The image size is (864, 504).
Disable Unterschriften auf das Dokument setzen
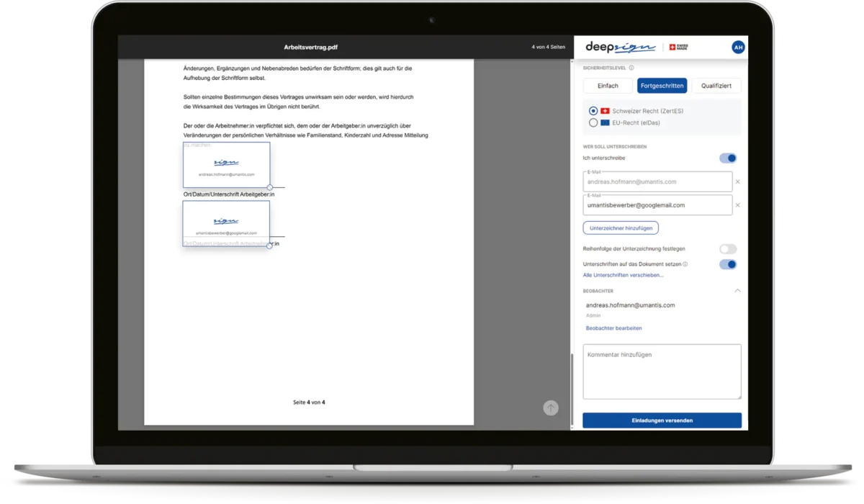pos(728,264)
